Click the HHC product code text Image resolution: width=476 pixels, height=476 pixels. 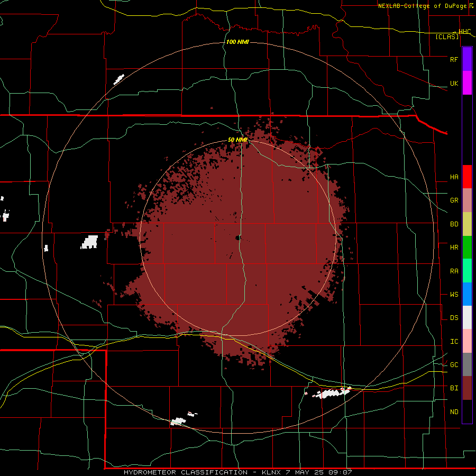(x=464, y=32)
